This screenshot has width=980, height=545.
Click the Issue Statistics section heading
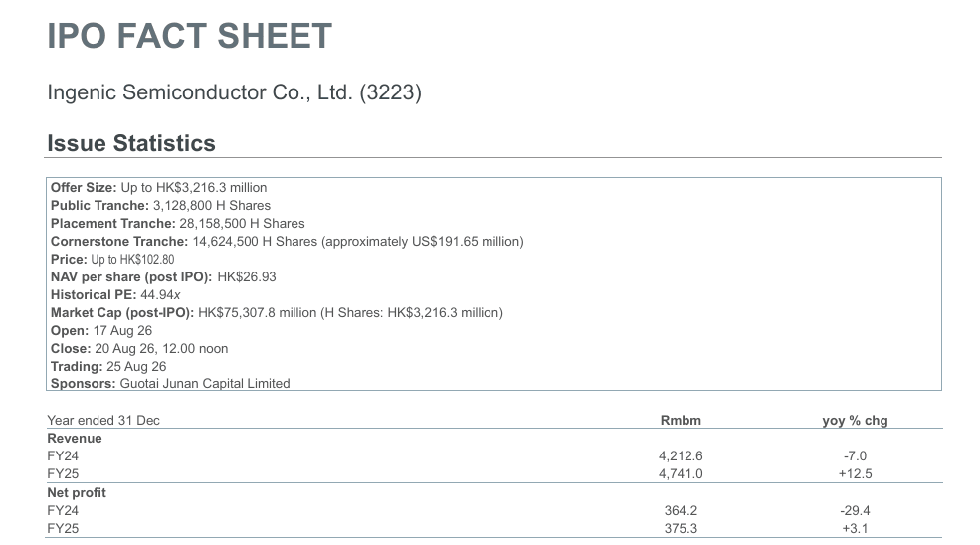[x=131, y=143]
